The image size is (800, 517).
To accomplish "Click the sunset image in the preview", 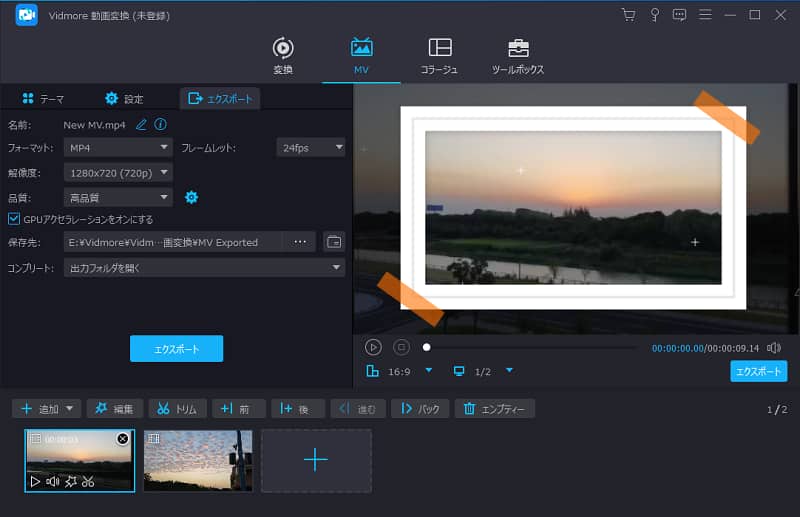I will [x=573, y=208].
